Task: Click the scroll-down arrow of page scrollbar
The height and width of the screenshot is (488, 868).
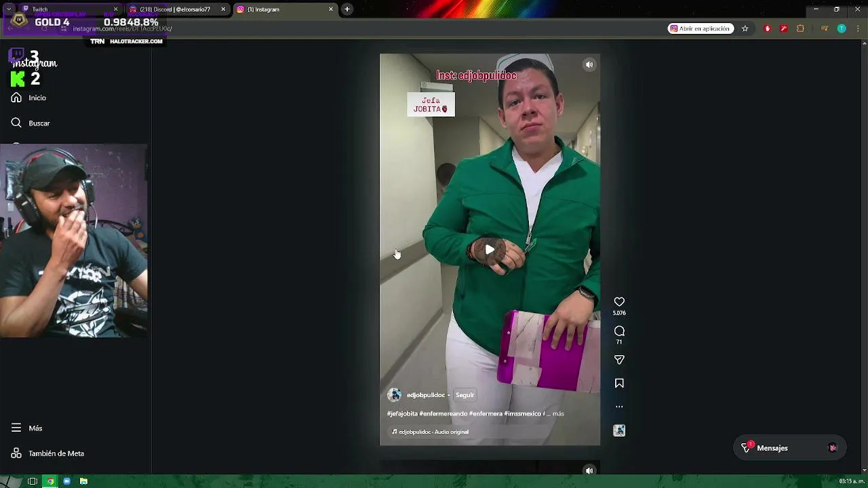Action: [x=864, y=470]
